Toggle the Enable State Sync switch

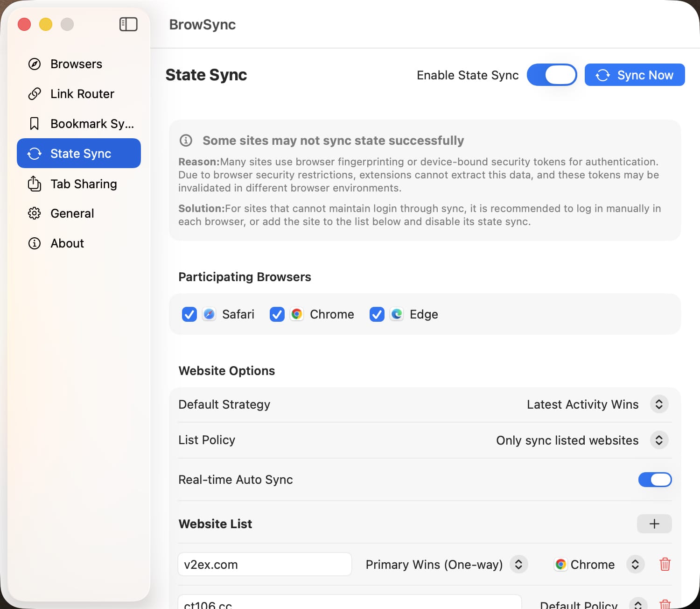pyautogui.click(x=552, y=75)
